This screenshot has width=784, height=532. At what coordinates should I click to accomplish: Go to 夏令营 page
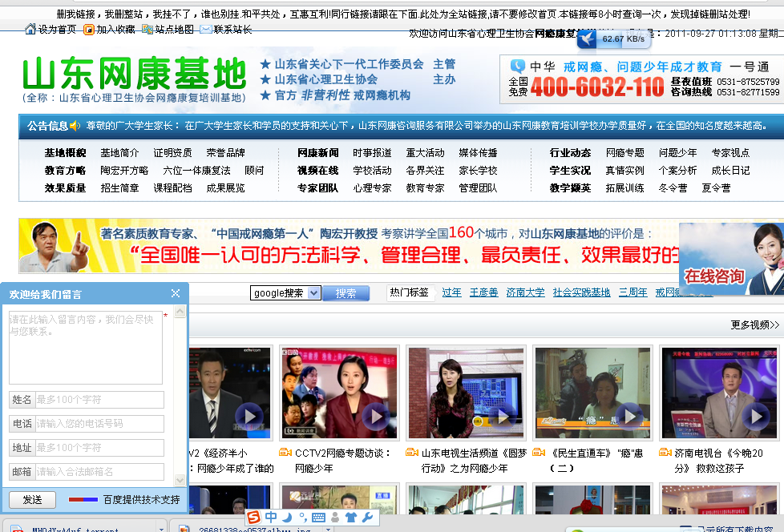tap(716, 187)
